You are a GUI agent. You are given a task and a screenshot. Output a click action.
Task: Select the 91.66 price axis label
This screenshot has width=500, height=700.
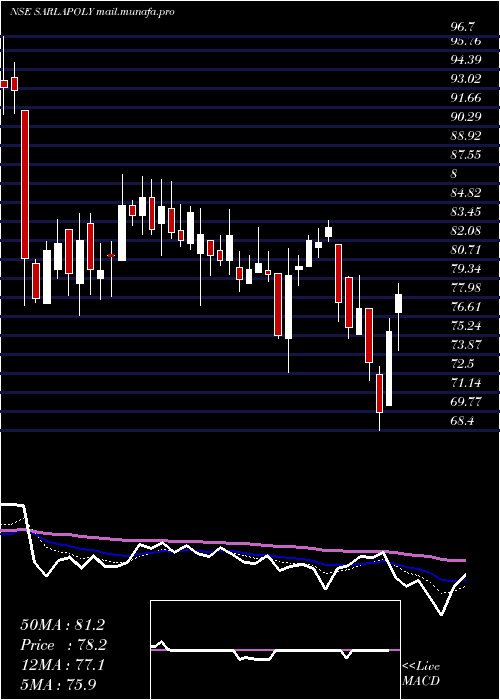coord(466,98)
